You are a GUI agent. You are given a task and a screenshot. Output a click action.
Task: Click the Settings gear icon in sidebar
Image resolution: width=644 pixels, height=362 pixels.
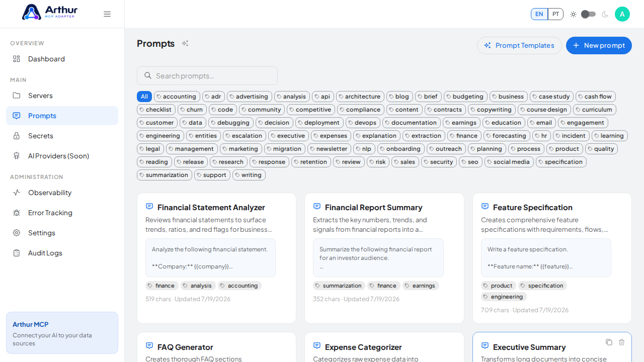17,233
